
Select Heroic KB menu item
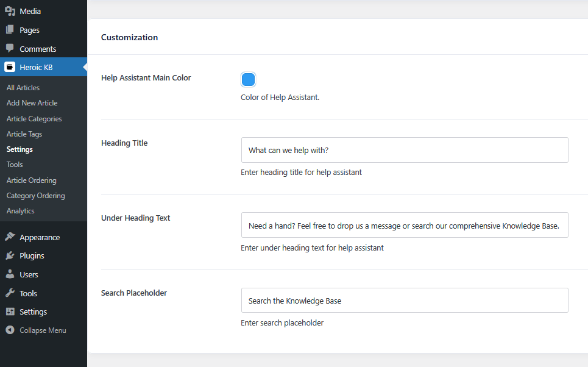tap(43, 67)
